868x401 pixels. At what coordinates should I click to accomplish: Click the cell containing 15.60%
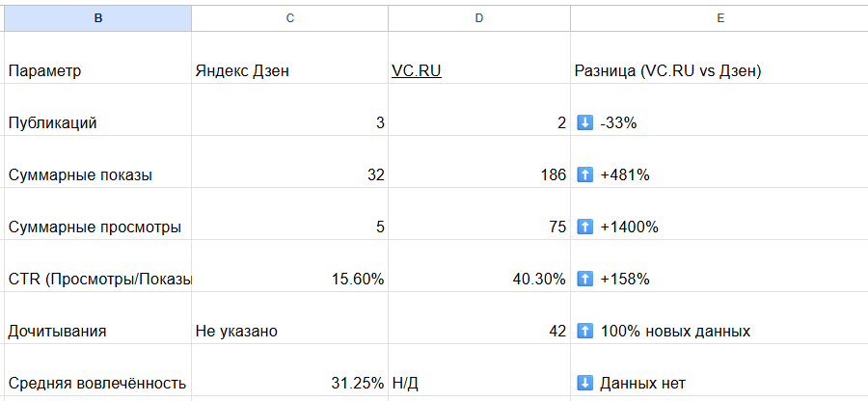tap(290, 279)
